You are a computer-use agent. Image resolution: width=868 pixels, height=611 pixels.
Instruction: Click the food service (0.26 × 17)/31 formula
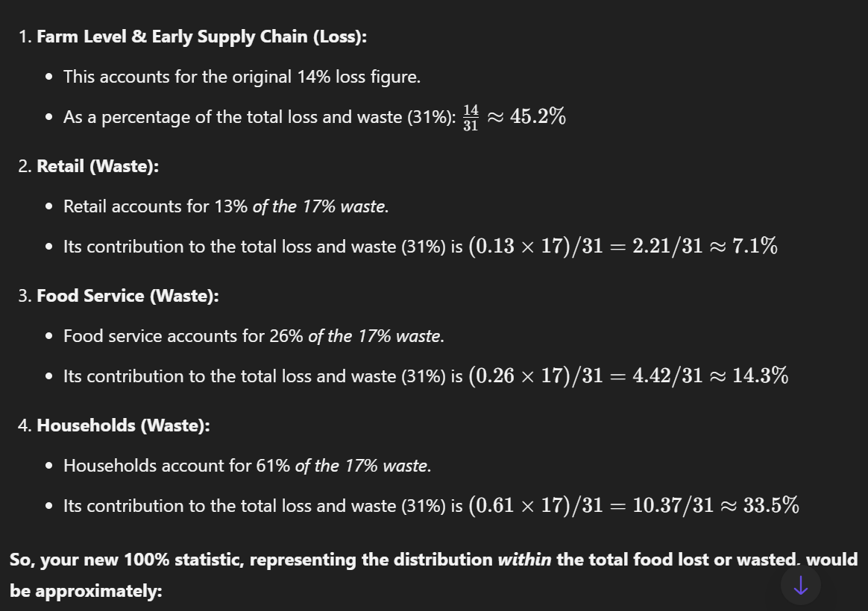(535, 376)
